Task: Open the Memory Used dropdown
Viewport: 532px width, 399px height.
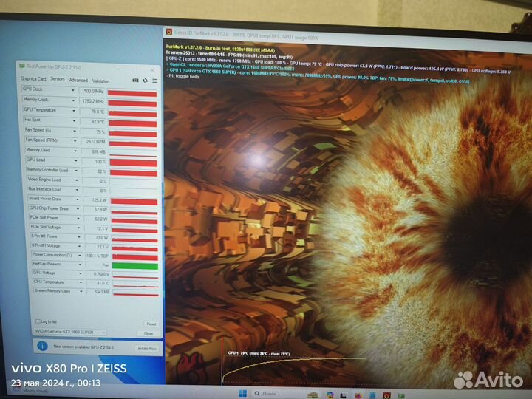Action: [x=75, y=151]
